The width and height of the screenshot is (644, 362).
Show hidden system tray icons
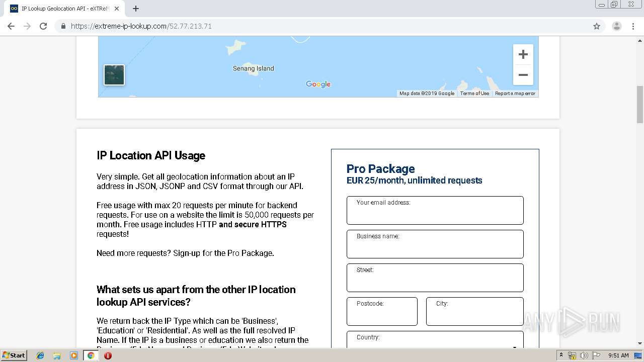click(561, 355)
